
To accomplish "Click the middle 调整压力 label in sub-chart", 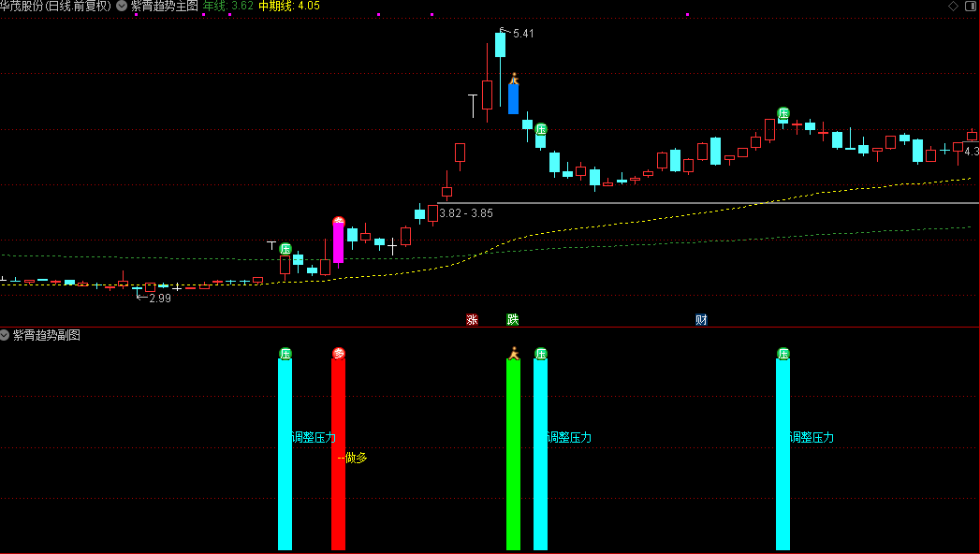I will pyautogui.click(x=569, y=437).
